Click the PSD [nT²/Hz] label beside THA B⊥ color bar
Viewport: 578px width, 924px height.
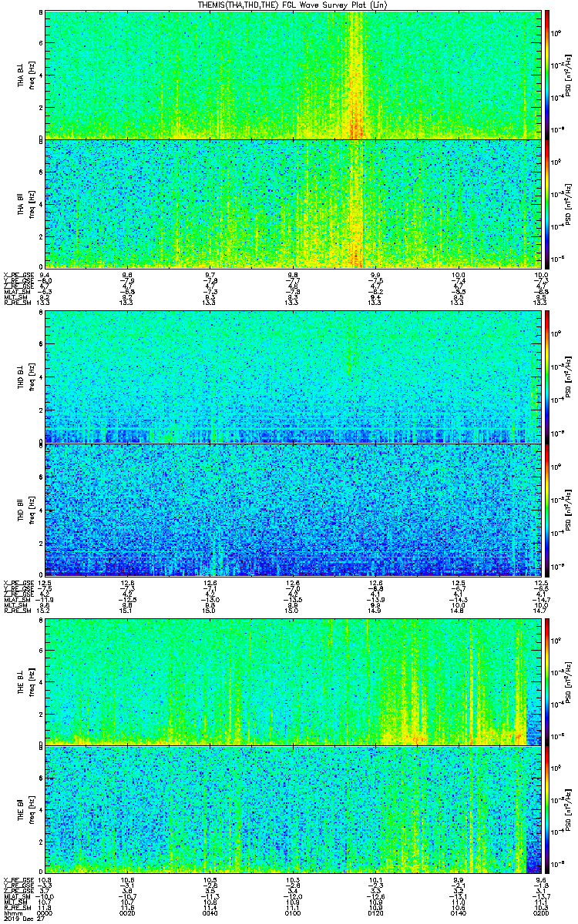point(569,75)
